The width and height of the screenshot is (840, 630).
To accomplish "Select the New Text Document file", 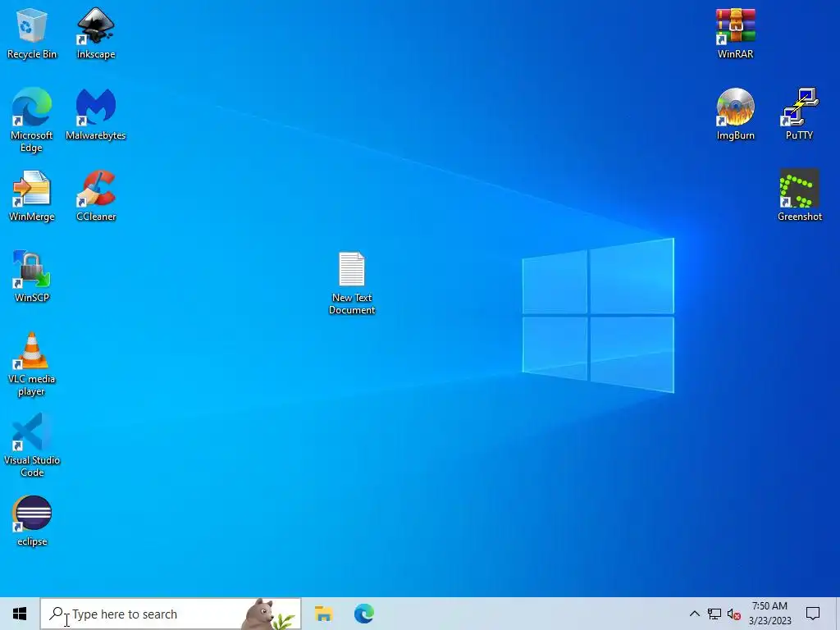I will click(x=352, y=283).
